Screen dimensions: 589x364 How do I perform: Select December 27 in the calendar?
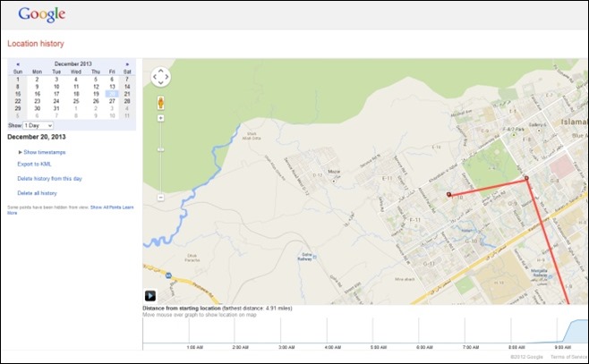pyautogui.click(x=112, y=101)
